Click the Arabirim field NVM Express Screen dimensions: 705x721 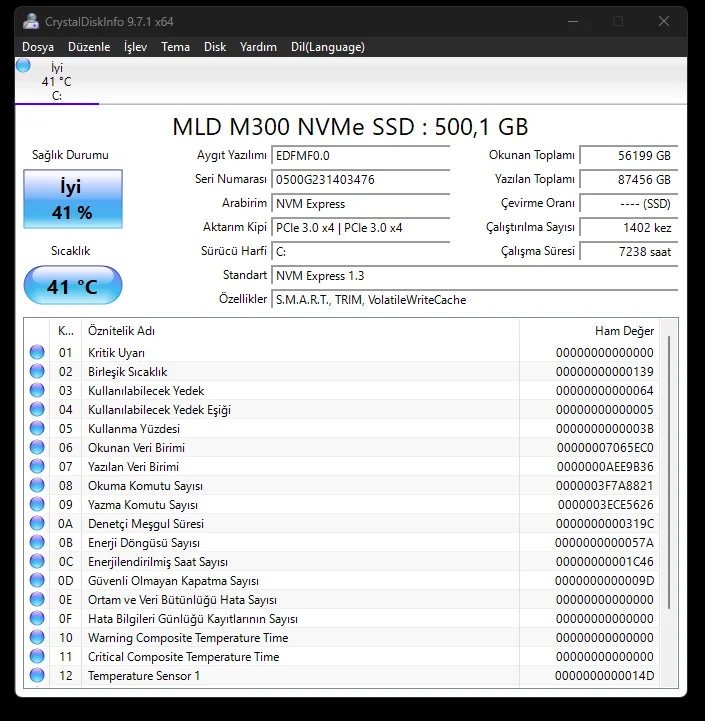(x=361, y=204)
